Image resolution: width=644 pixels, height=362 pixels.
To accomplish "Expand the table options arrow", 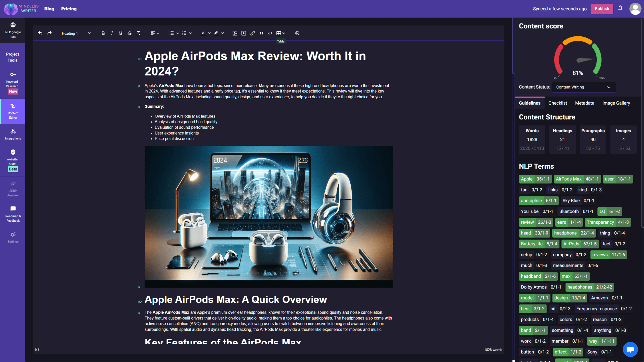I will point(284,33).
